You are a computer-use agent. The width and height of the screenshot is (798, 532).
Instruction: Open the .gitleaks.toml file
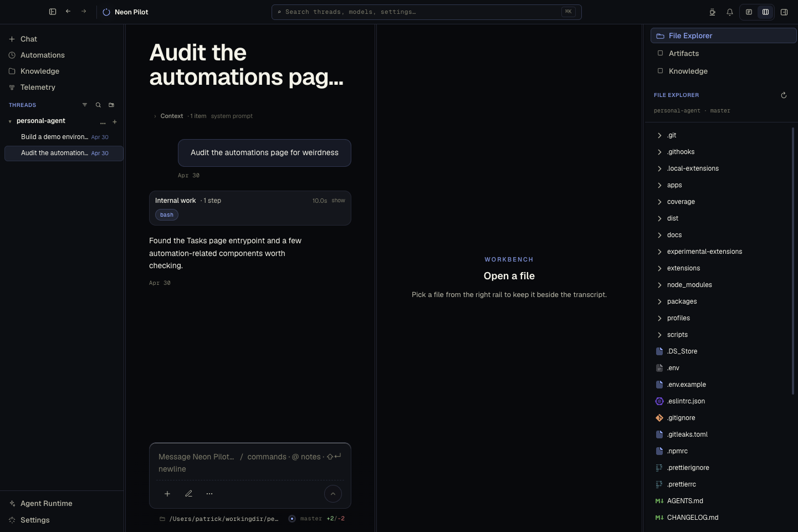click(720, 434)
